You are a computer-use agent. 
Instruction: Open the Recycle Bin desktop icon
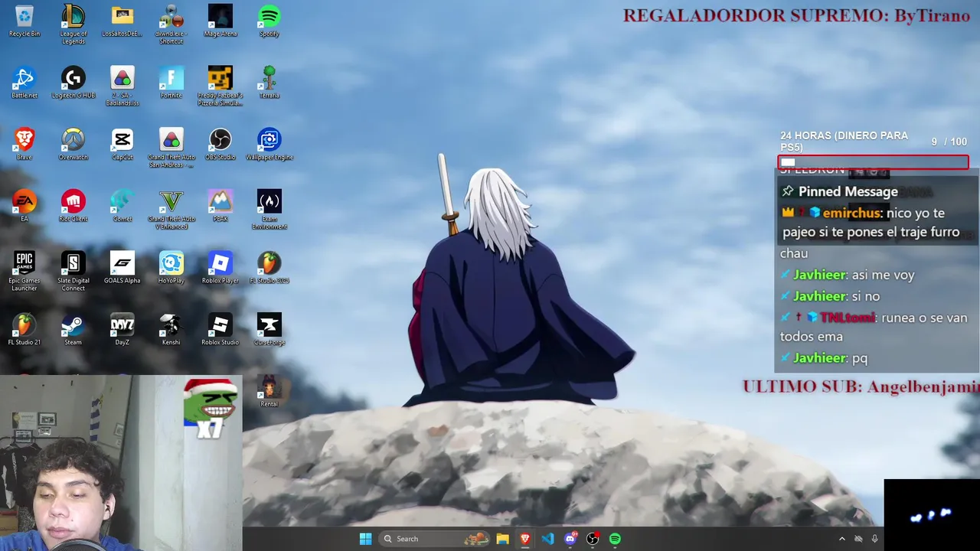[x=24, y=21]
